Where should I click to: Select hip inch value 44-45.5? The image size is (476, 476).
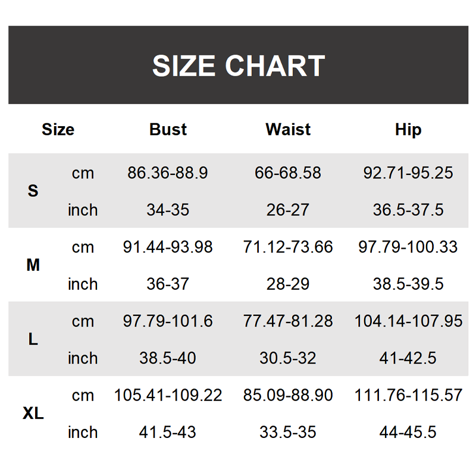408,433
